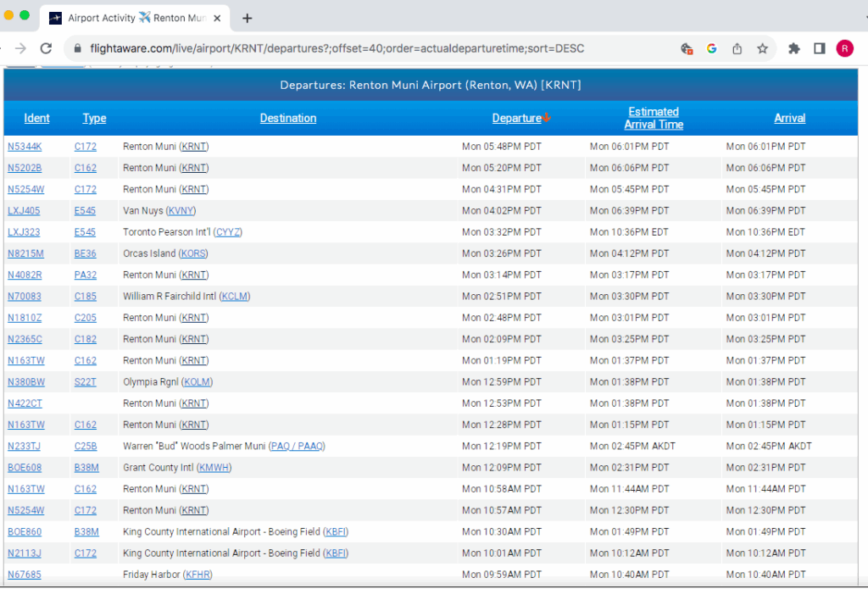Open the share page icon
The width and height of the screenshot is (868, 589).
point(737,48)
